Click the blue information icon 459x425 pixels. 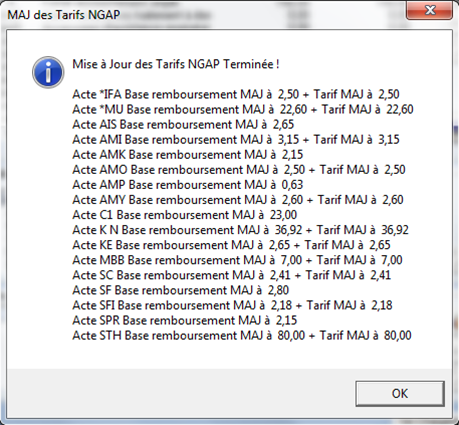tap(48, 72)
